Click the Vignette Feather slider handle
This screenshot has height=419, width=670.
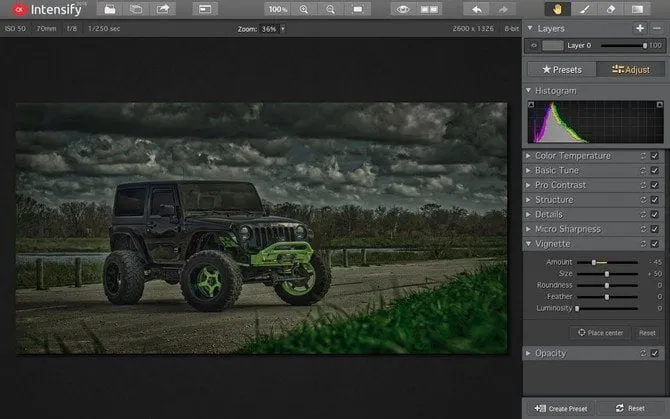click(x=607, y=297)
